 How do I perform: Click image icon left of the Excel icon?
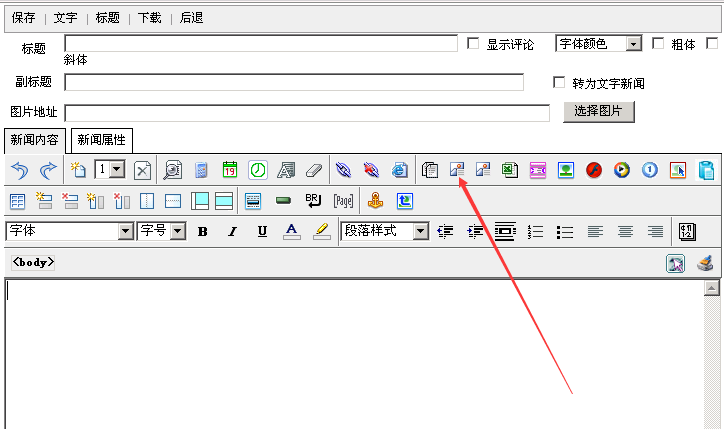click(x=483, y=170)
